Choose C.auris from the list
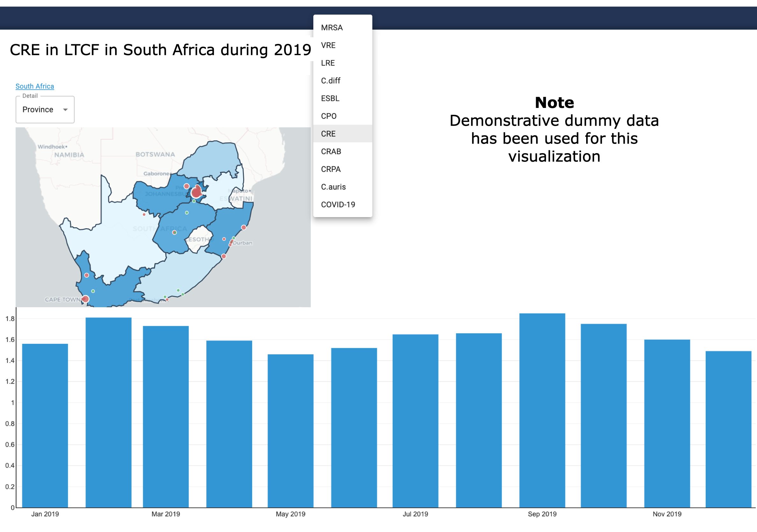 [333, 187]
